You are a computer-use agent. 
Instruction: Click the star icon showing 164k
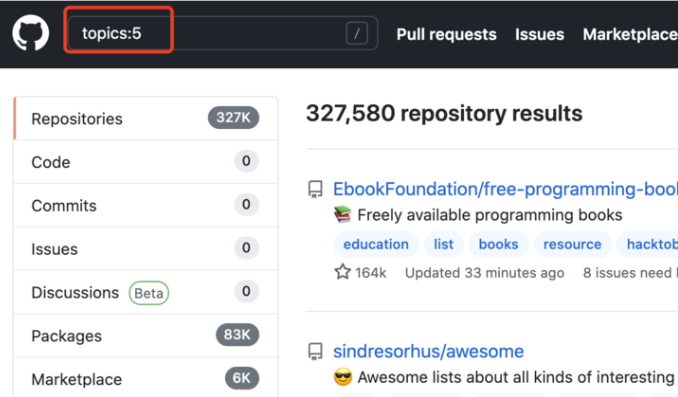point(342,272)
